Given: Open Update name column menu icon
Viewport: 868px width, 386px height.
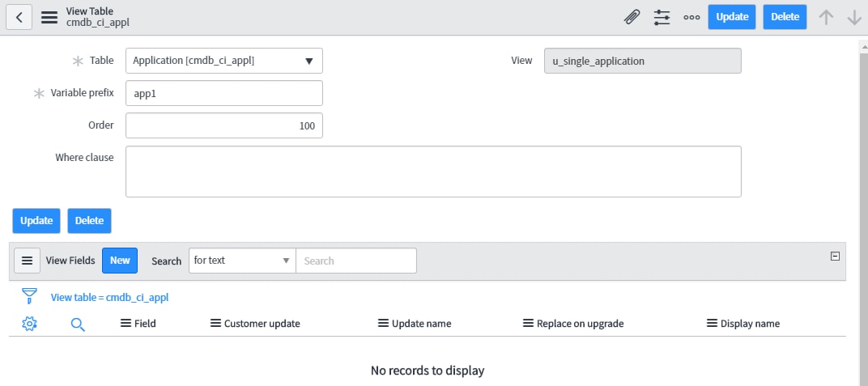Looking at the screenshot, I should coord(383,323).
